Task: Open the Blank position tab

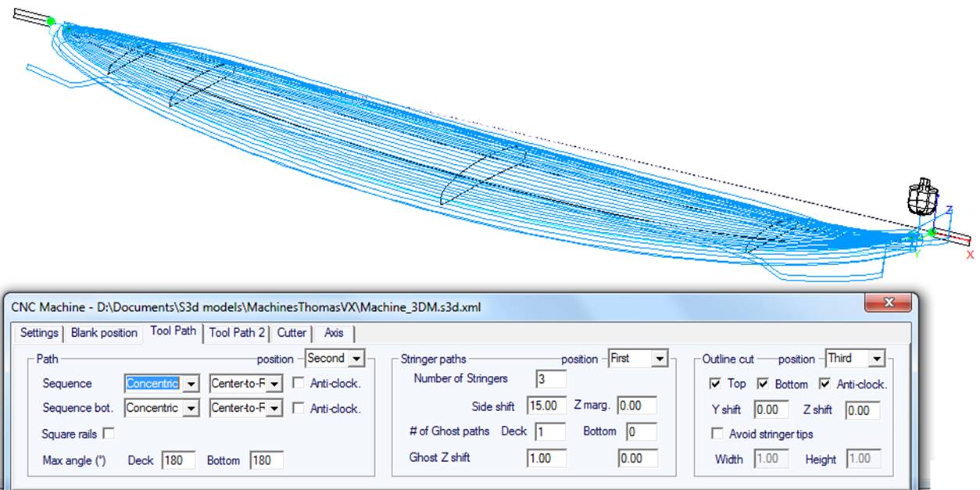Action: [x=104, y=333]
